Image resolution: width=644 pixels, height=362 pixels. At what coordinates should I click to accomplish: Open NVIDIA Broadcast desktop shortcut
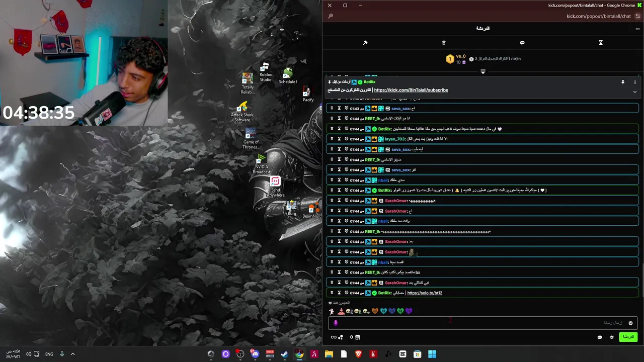(261, 164)
